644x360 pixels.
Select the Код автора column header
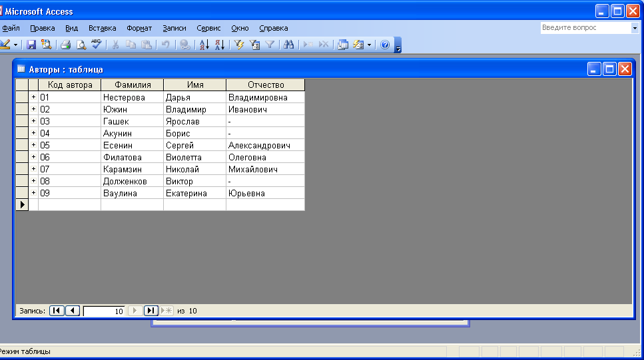[70, 85]
